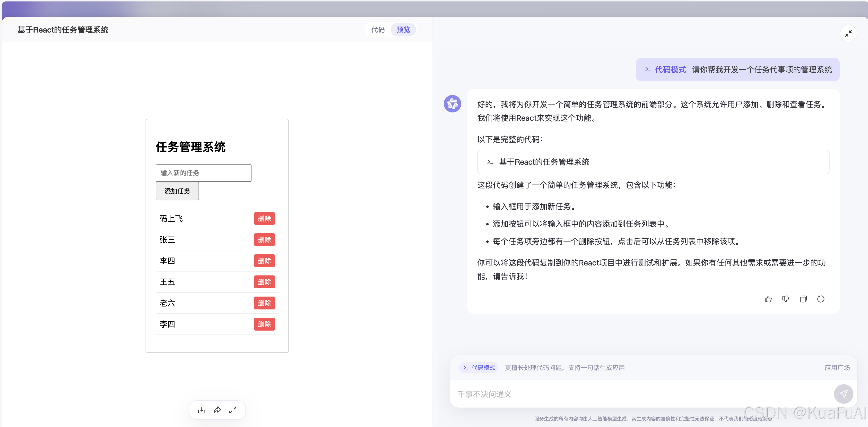The image size is (868, 427).
Task: Expand the preview to fullscreen
Action: click(x=233, y=410)
